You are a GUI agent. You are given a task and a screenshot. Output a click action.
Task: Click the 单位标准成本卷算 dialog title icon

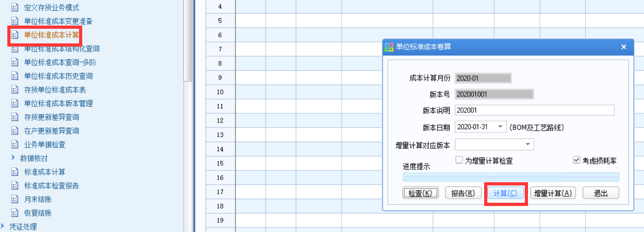click(389, 47)
